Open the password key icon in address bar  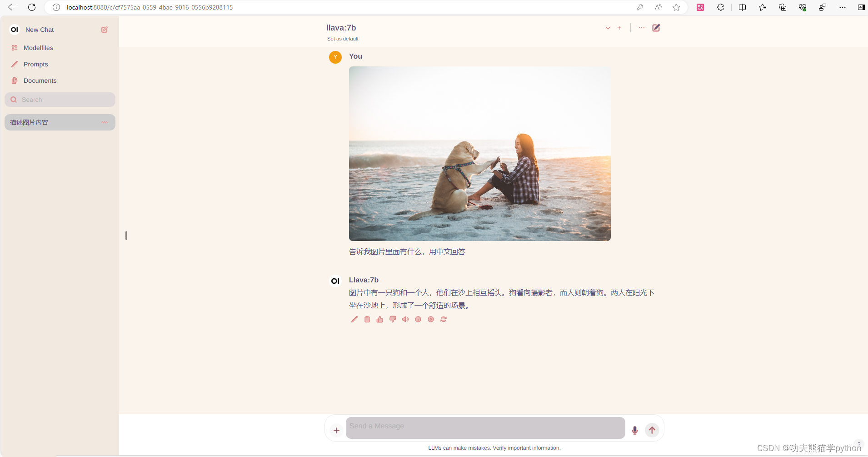click(x=639, y=7)
